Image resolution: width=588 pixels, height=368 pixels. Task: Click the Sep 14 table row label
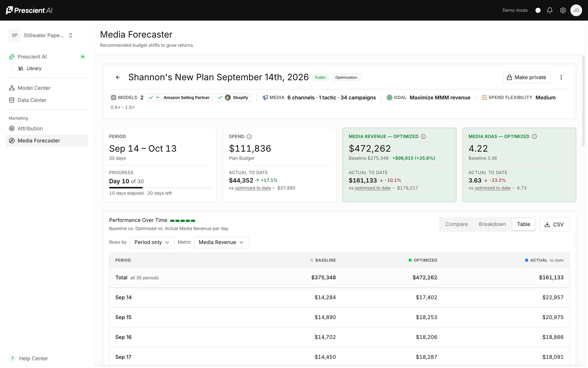[123, 297]
